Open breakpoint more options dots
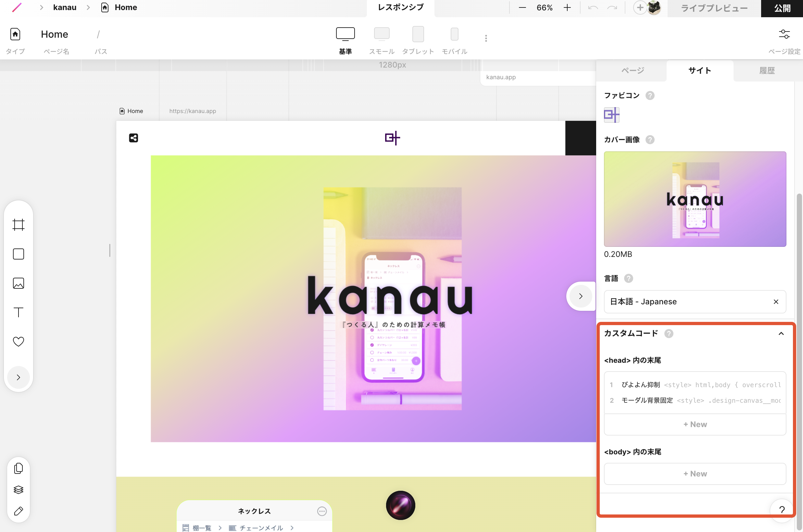This screenshot has width=803, height=532. [486, 38]
